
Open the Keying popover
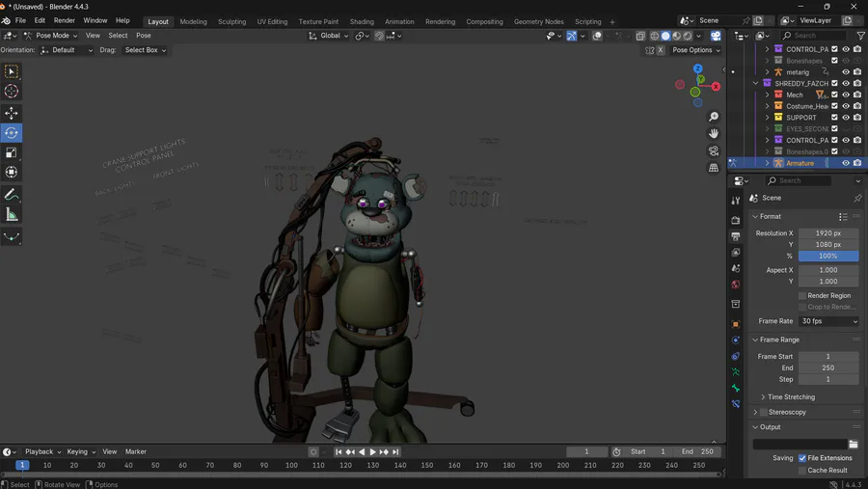pos(81,452)
